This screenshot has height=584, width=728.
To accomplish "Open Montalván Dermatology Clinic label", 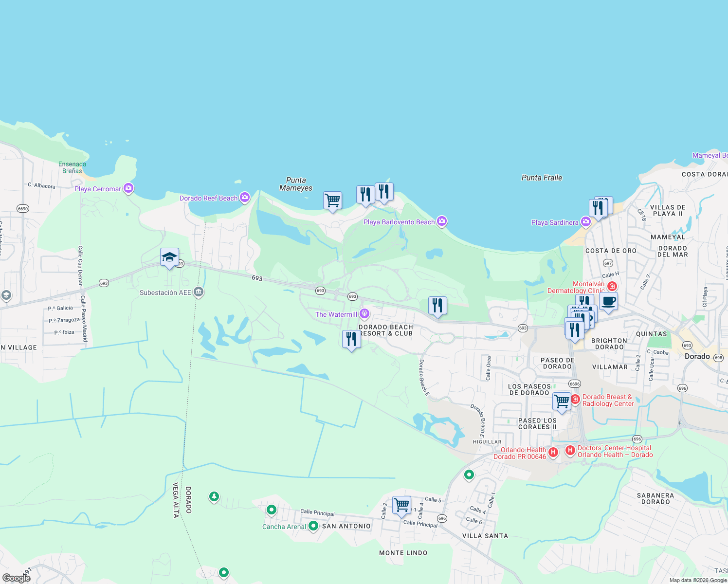I will point(576,287).
